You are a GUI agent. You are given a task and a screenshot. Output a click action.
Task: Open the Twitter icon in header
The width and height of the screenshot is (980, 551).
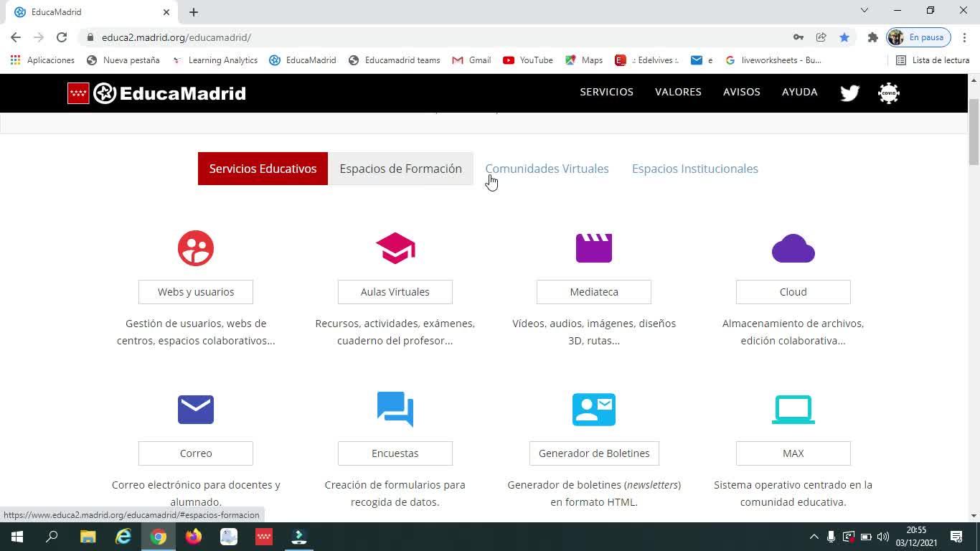pyautogui.click(x=850, y=93)
